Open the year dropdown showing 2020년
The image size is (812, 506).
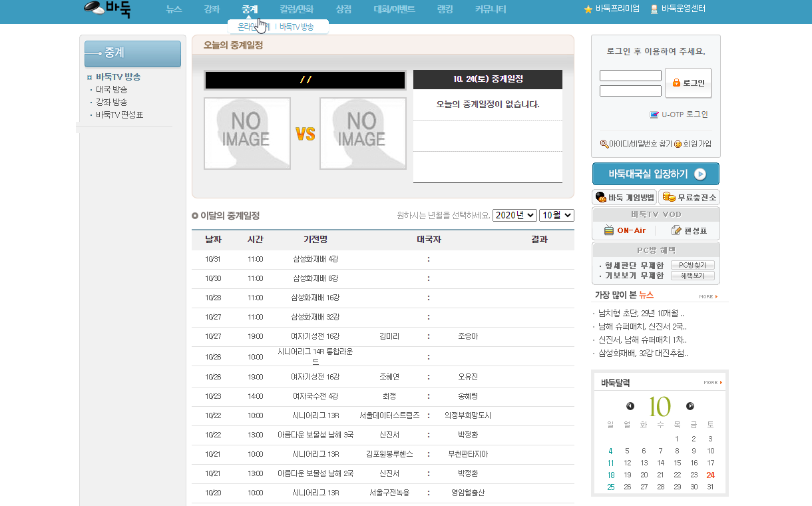(x=514, y=215)
